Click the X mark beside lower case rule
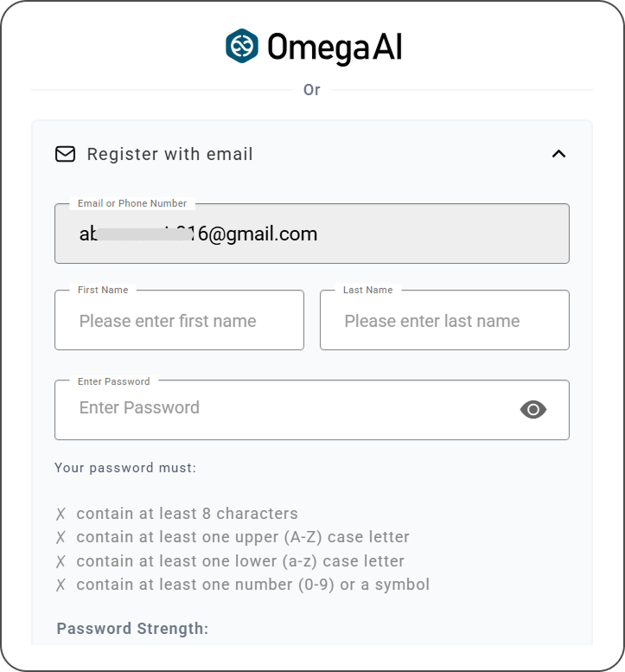625x672 pixels. tap(61, 562)
